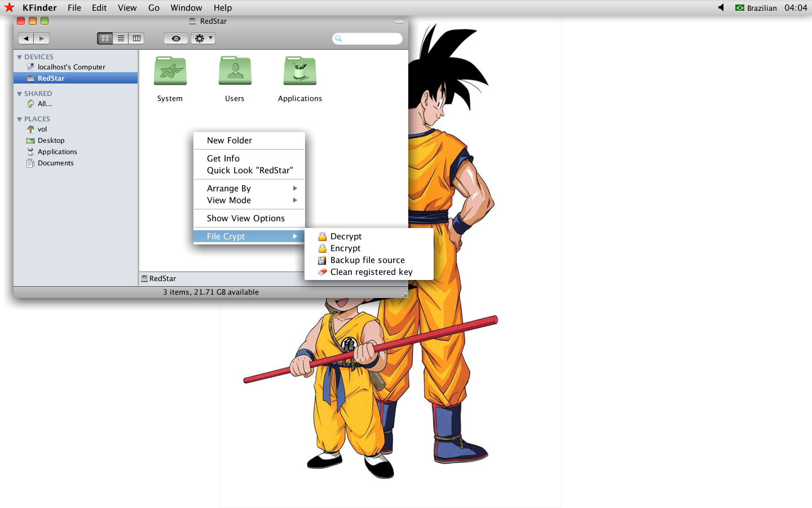Click inside the search field

368,38
